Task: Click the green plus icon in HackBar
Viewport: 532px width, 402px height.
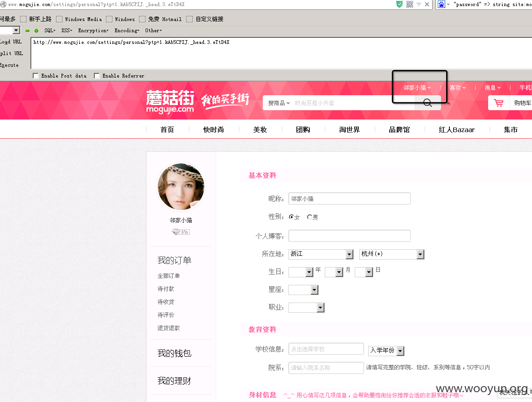Action: [x=36, y=30]
